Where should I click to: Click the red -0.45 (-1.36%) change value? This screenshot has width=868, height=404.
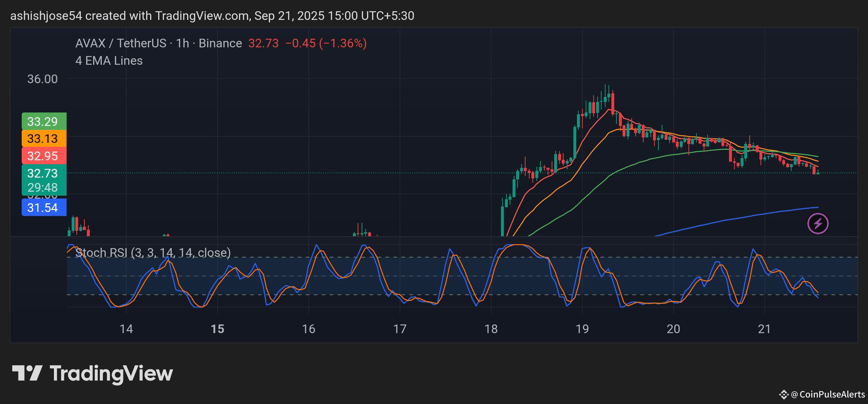326,43
